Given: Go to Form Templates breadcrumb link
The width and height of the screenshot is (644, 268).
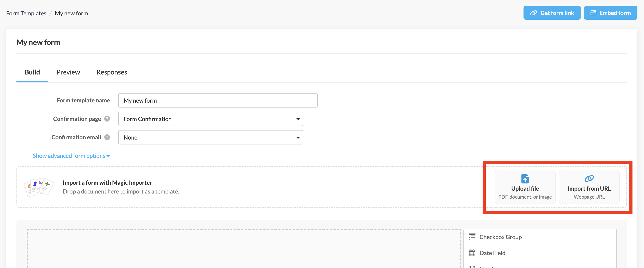Looking at the screenshot, I should 26,13.
